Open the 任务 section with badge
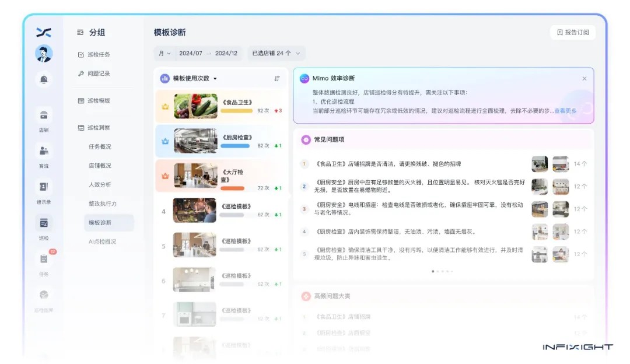630x364 pixels. coord(44,264)
